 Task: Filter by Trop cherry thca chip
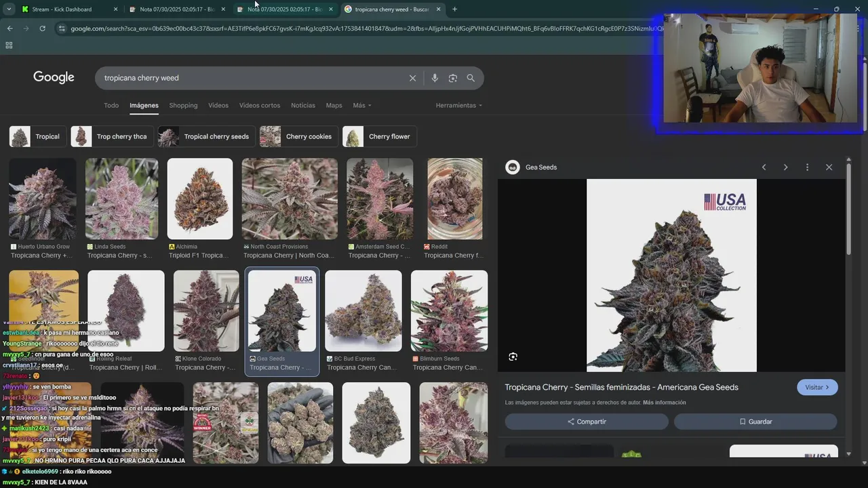[x=112, y=137]
